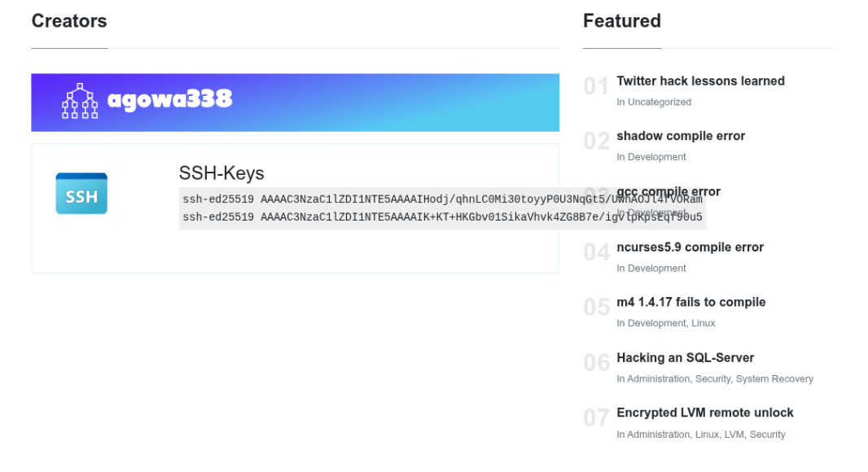868x472 pixels.
Task: Open 'ncurses5.9 compile error' article
Action: 690,247
